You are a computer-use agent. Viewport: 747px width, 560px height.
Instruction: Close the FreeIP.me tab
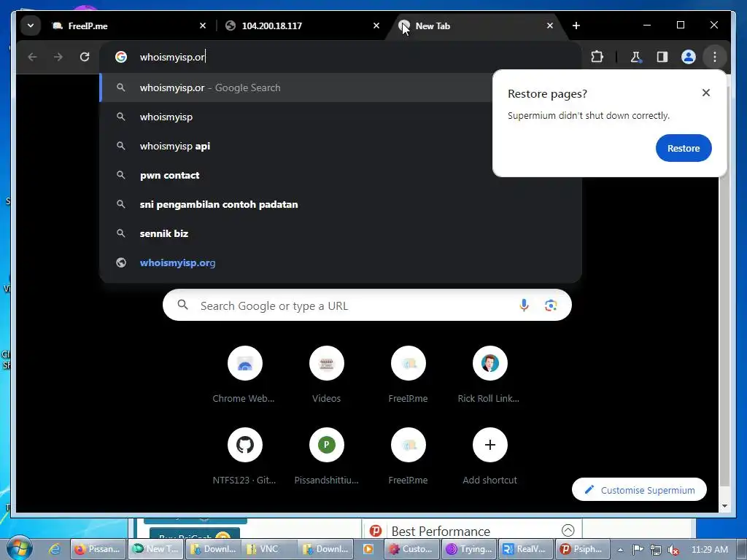[203, 26]
